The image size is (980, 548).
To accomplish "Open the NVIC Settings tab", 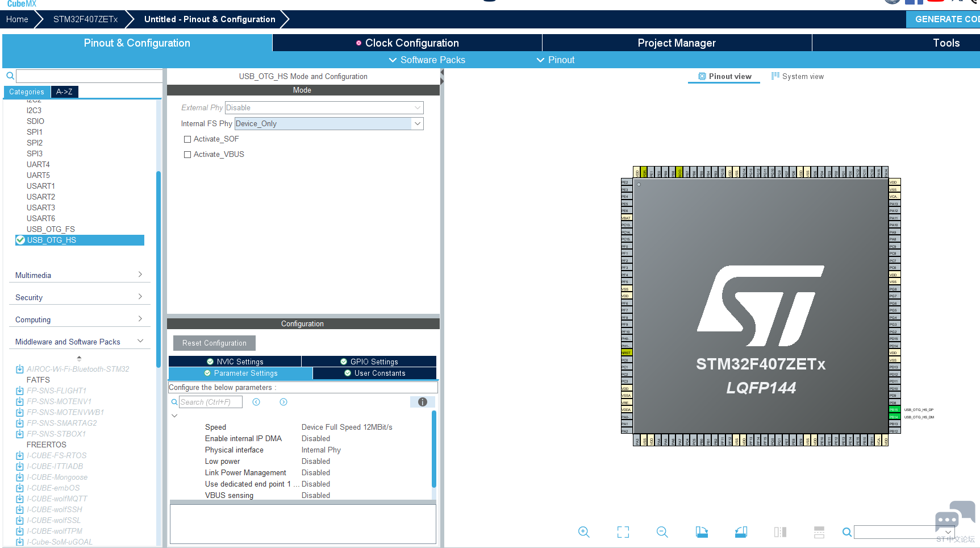I will (x=235, y=362).
